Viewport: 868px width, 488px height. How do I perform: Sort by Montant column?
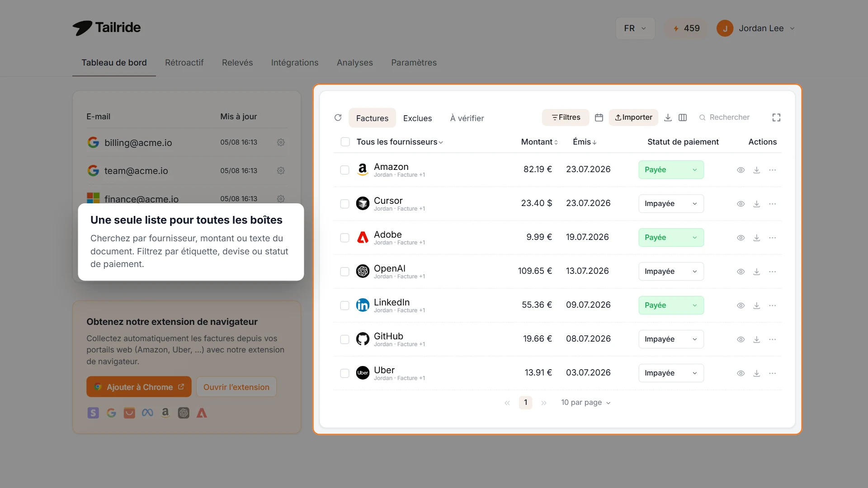click(539, 142)
